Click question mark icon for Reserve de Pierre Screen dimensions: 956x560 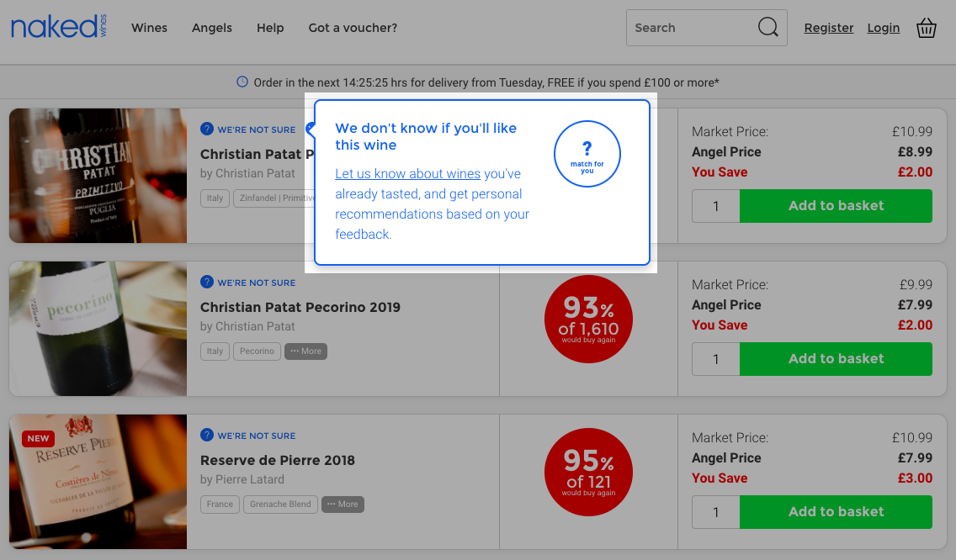tap(207, 436)
